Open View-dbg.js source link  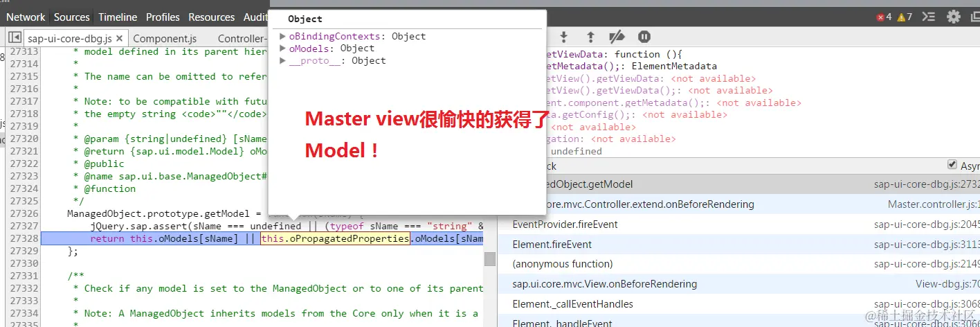pyautogui.click(x=947, y=284)
